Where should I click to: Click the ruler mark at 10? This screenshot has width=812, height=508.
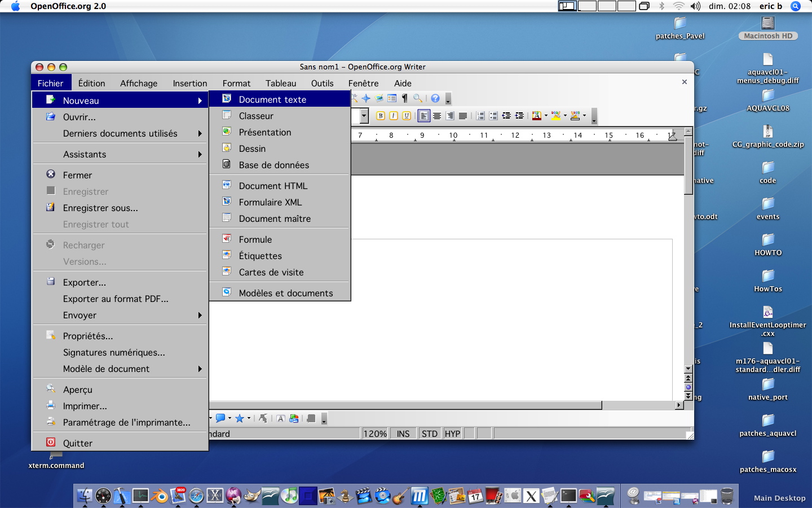(x=453, y=135)
